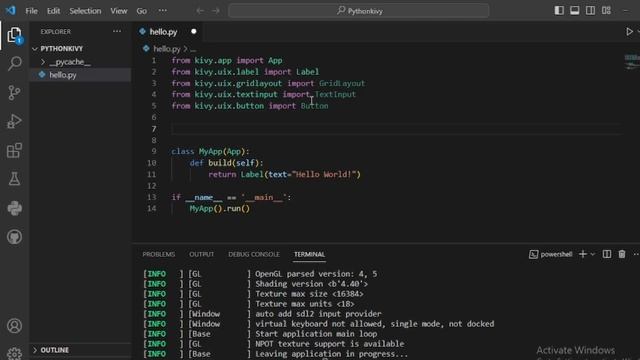Click 'TextInput' in the import on line 4
This screenshot has height=360, width=640.
tap(335, 94)
